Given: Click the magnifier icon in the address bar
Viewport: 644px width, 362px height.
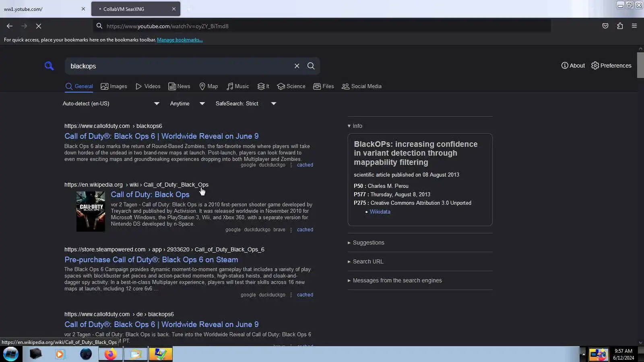Looking at the screenshot, I should (x=99, y=26).
